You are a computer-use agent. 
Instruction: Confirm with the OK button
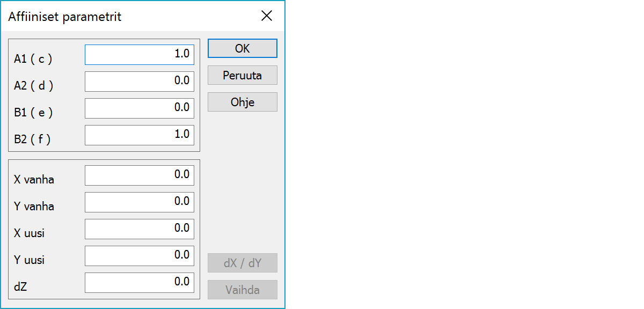(242, 48)
